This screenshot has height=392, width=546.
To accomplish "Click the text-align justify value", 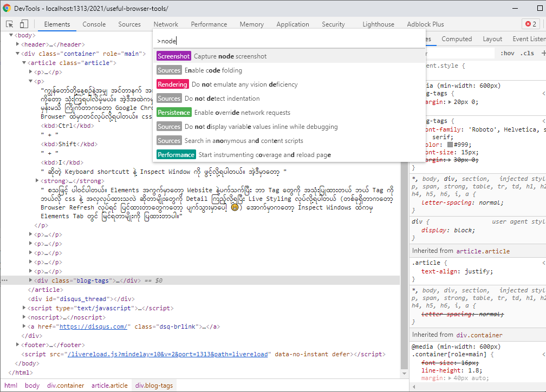I will point(478,272).
